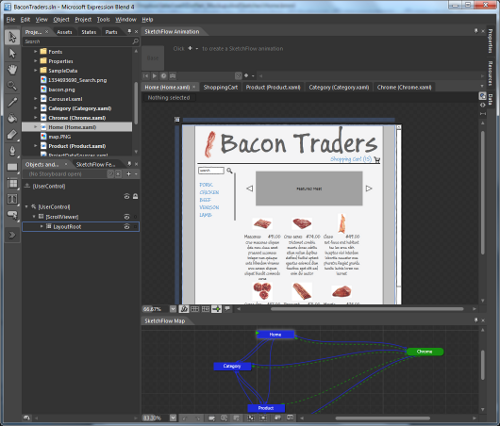Toggle lock-all icon in Objects header
The image size is (500, 426).
tap(135, 196)
